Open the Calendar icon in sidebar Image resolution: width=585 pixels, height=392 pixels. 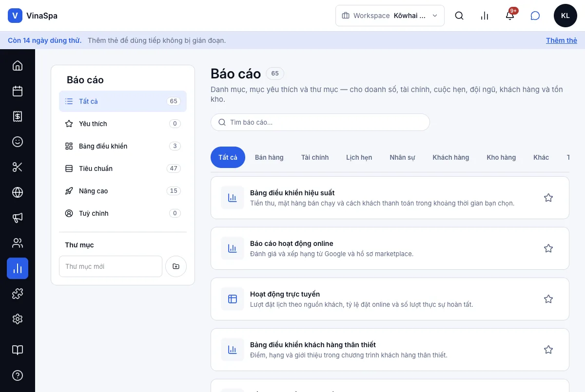[18, 91]
